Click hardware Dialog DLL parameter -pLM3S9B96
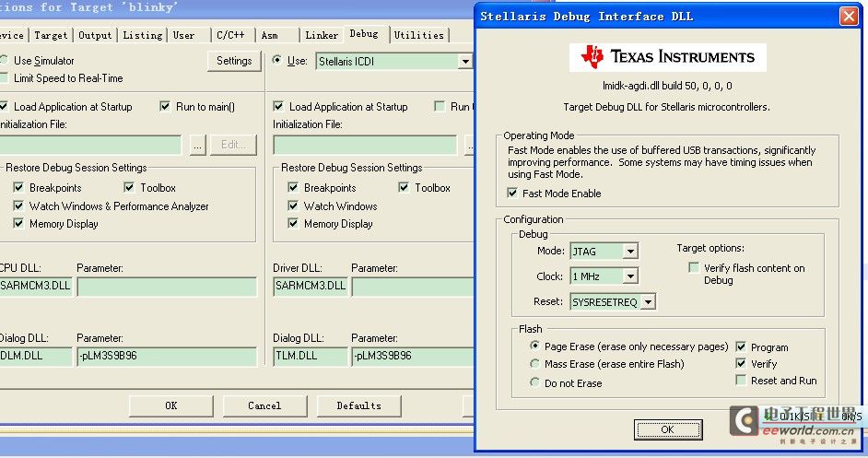This screenshot has height=458, width=868. point(413,356)
